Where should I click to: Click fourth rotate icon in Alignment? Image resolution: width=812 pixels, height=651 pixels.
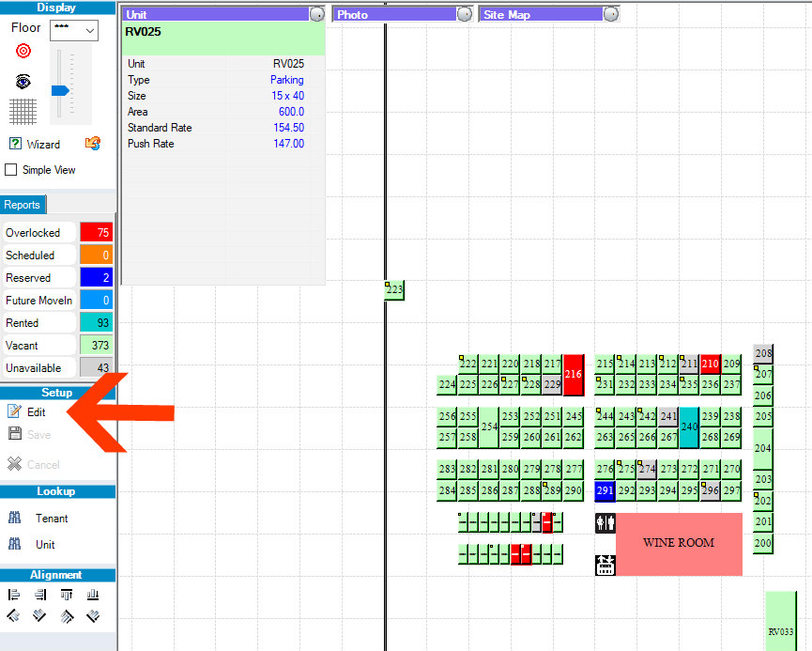coord(93,615)
